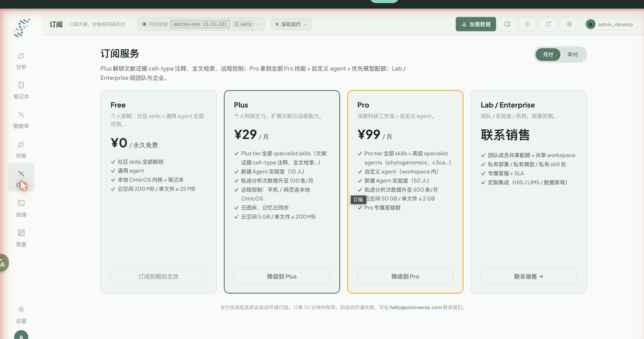The image size is (644, 339).
Task: Open the 终端 terminal sidebar section
Action: click(x=21, y=209)
